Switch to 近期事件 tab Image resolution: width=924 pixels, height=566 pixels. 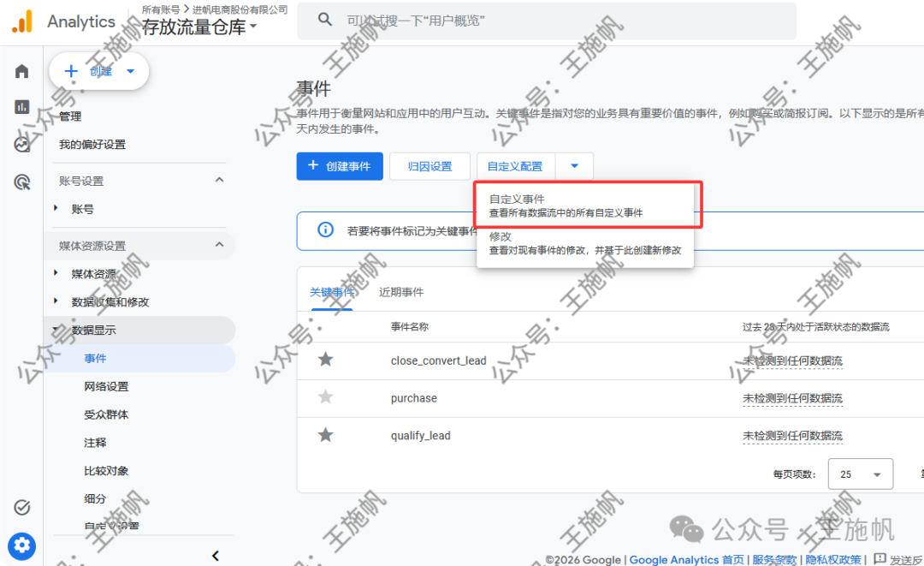click(x=401, y=292)
